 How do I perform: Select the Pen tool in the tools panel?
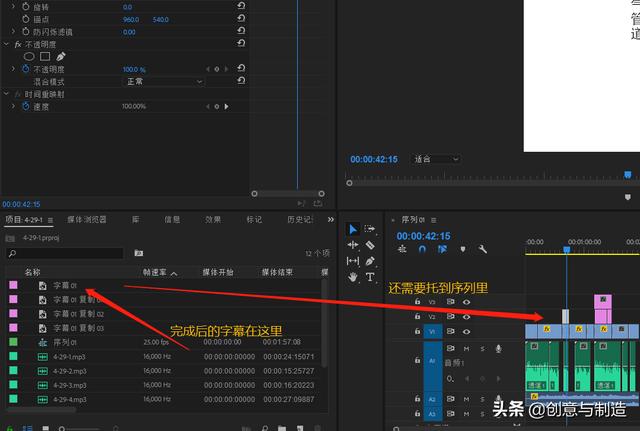point(370,261)
